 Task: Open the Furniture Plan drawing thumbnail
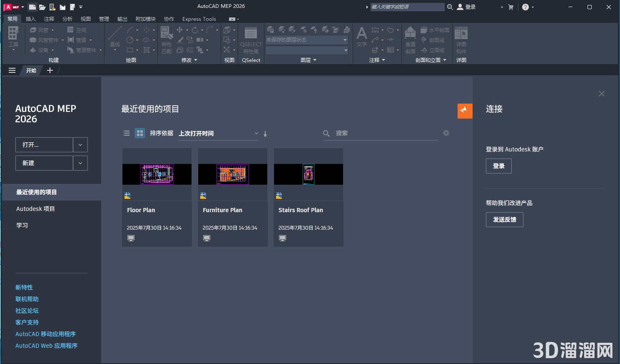[x=232, y=174]
